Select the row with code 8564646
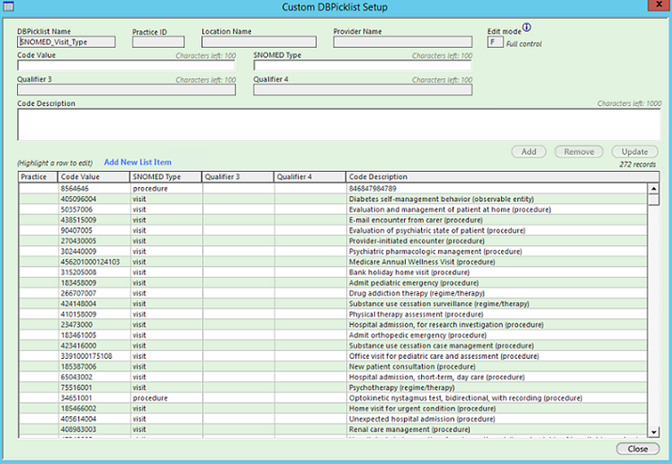 (333, 189)
